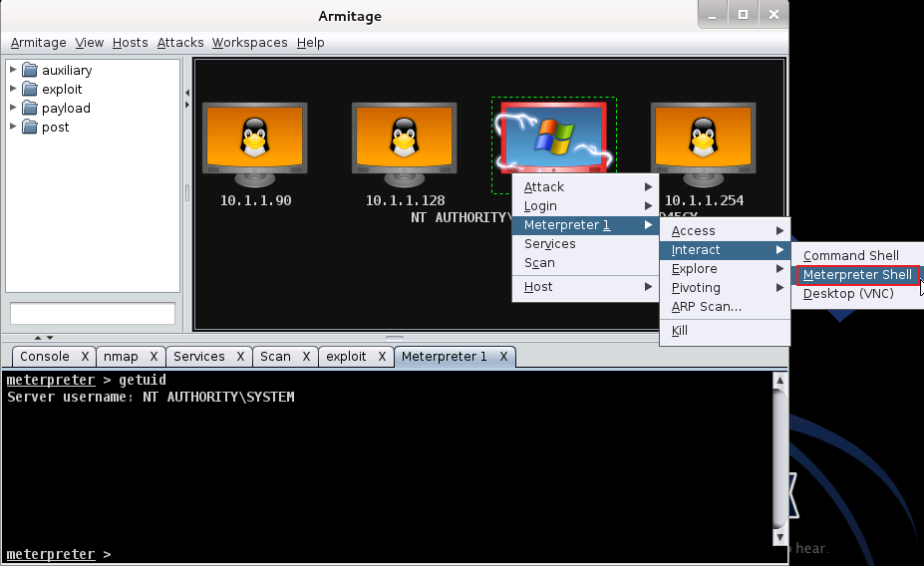Click the auxiliary folder icon

(30, 70)
